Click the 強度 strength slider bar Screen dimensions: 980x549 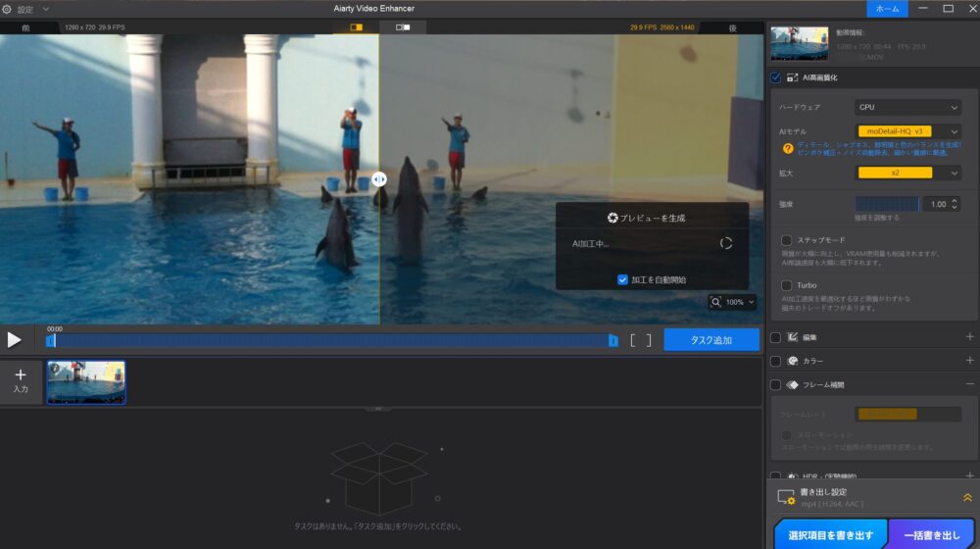[x=887, y=204]
